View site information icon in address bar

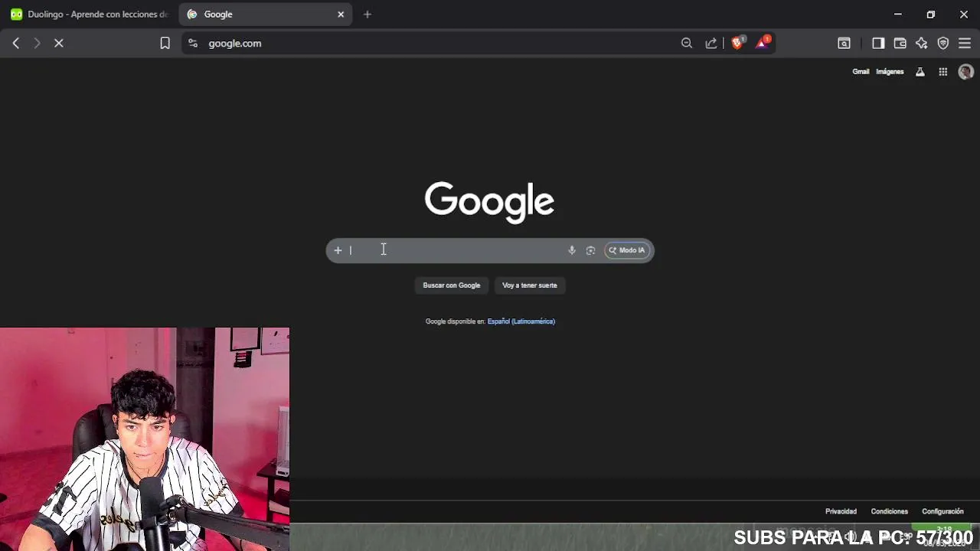click(x=192, y=44)
